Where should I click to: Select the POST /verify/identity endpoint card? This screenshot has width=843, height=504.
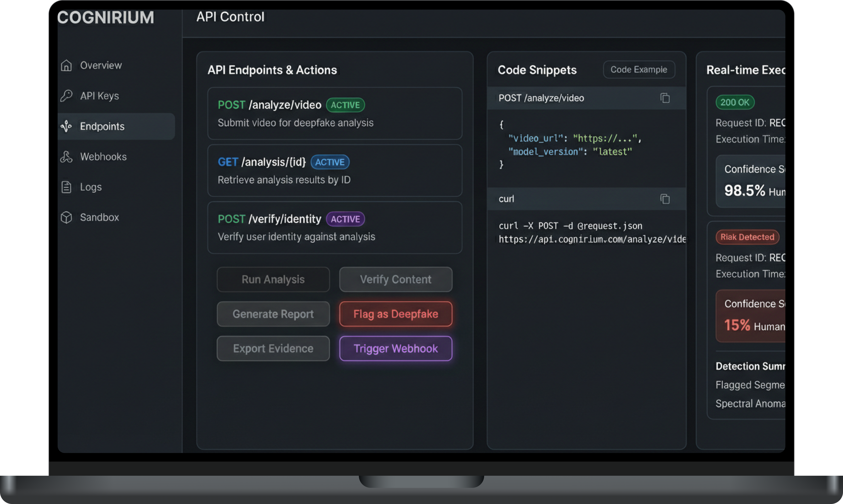coord(334,228)
